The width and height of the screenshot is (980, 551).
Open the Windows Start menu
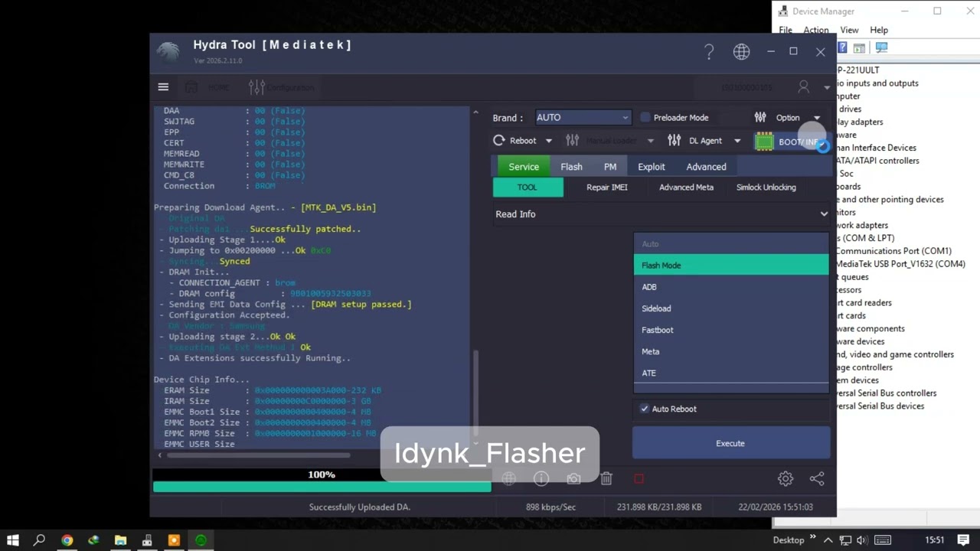[13, 540]
